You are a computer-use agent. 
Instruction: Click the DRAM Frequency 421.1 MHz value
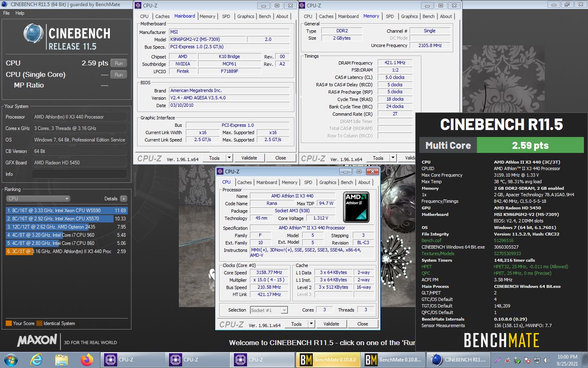pyautogui.click(x=395, y=63)
